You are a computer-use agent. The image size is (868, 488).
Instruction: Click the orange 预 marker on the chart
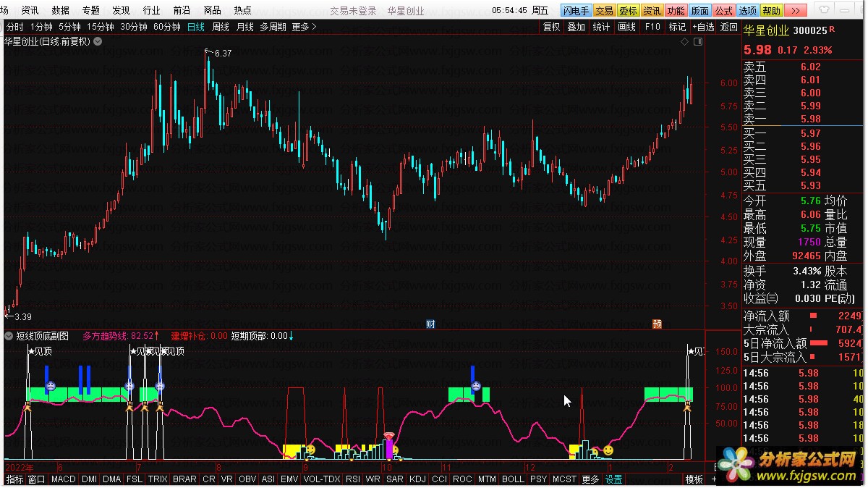tap(656, 324)
